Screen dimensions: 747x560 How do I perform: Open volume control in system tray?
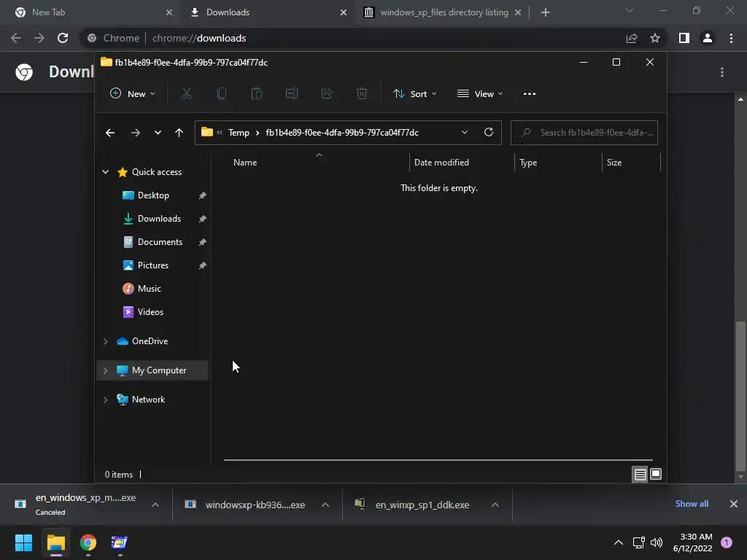657,542
